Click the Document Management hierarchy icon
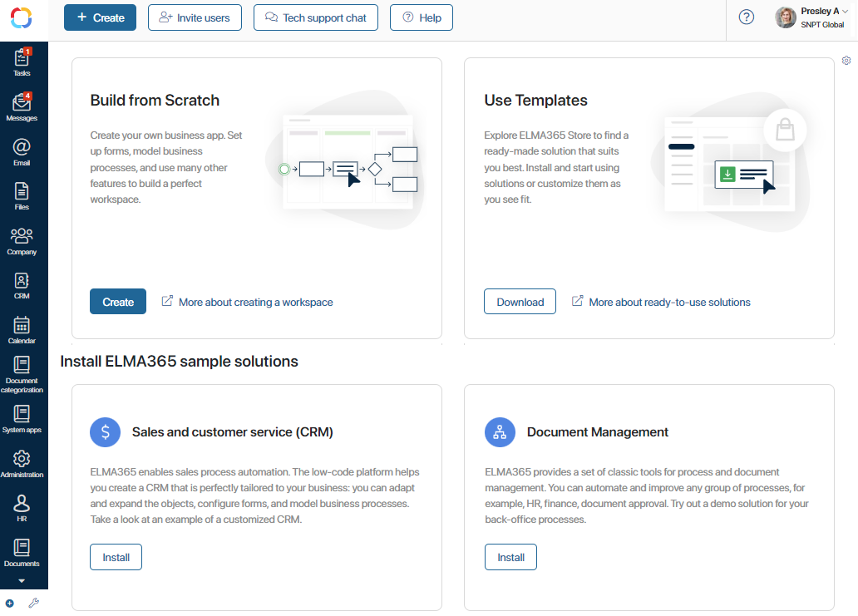The height and width of the screenshot is (616, 858). tap(500, 432)
